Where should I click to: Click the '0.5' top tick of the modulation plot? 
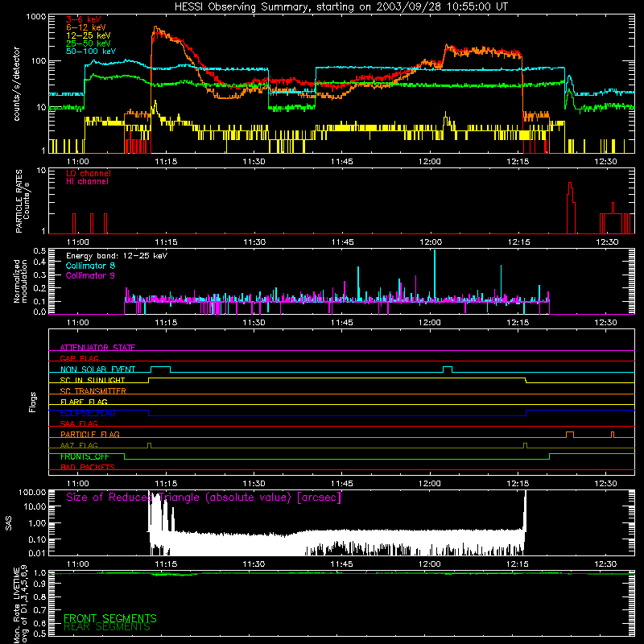pos(39,250)
